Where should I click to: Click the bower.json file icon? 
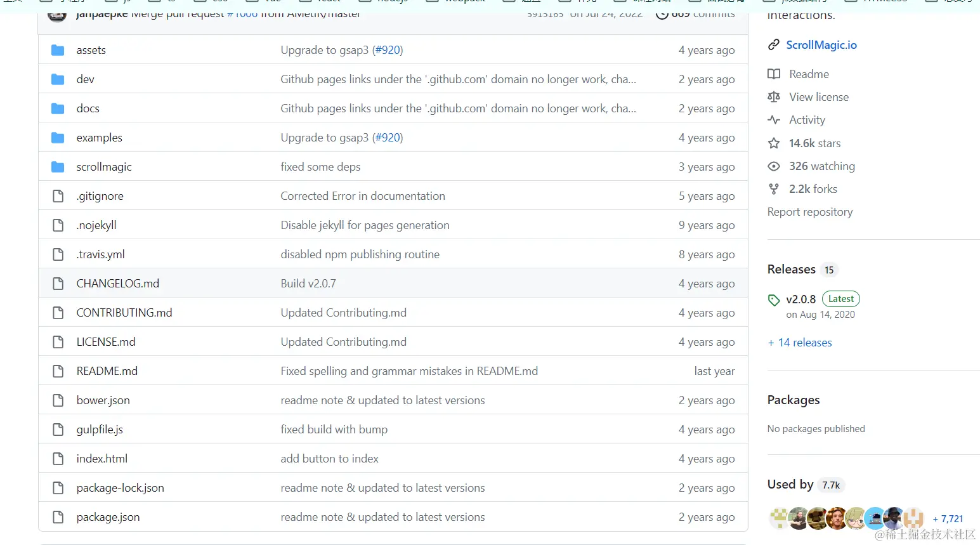[x=58, y=400]
